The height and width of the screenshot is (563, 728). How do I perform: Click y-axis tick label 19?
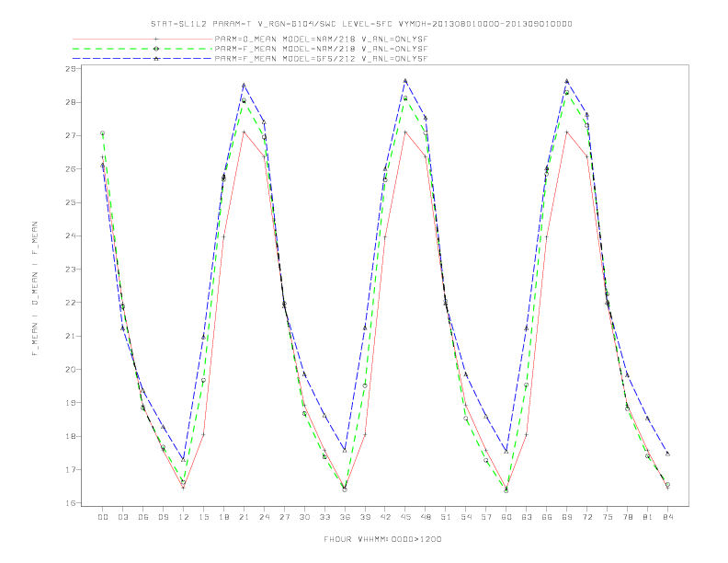71,403
